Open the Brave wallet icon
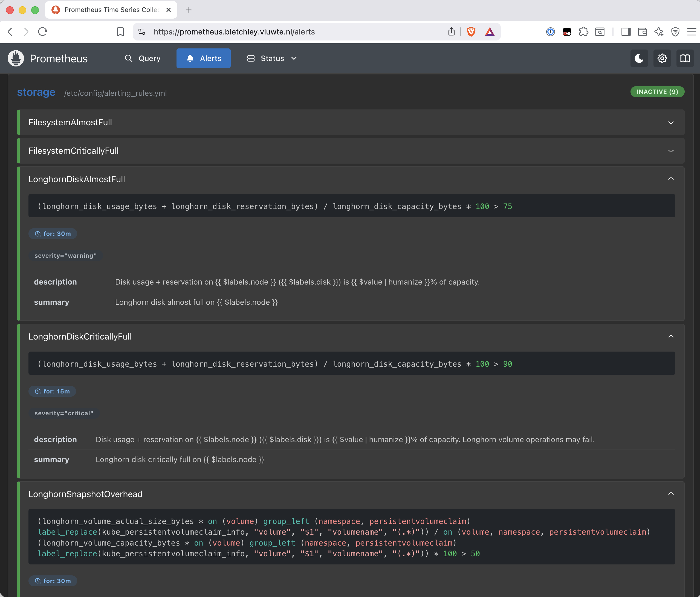700x597 pixels. [642, 32]
